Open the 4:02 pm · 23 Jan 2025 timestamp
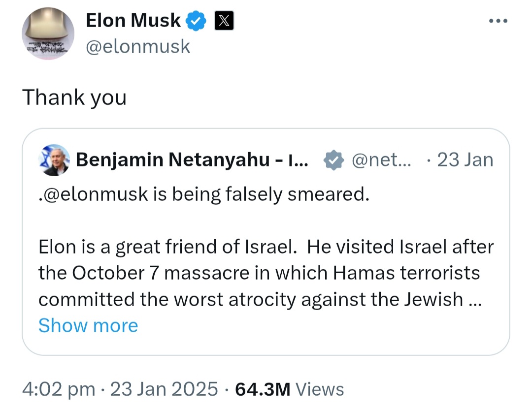The height and width of the screenshot is (411, 532). click(120, 389)
